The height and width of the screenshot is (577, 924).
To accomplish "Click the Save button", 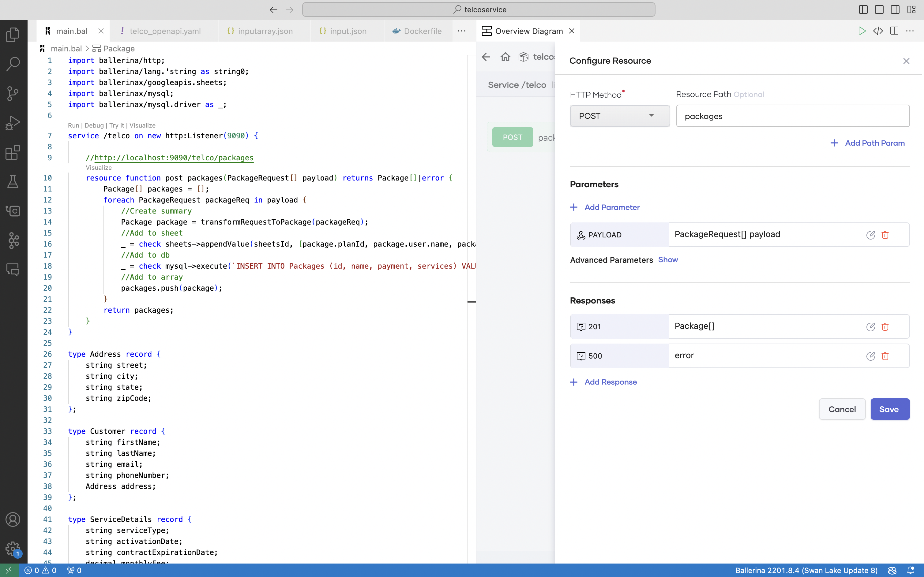I will pos(889,409).
